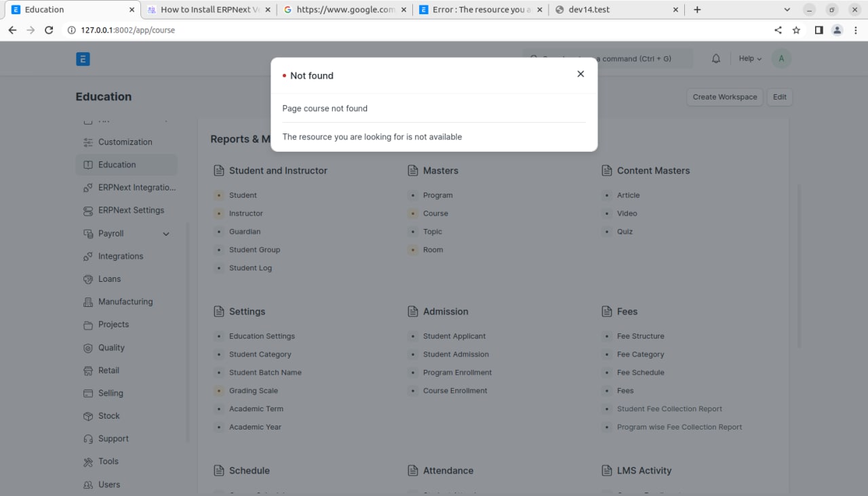Switch to the dev14.test tab
868x496 pixels.
(x=616, y=9)
